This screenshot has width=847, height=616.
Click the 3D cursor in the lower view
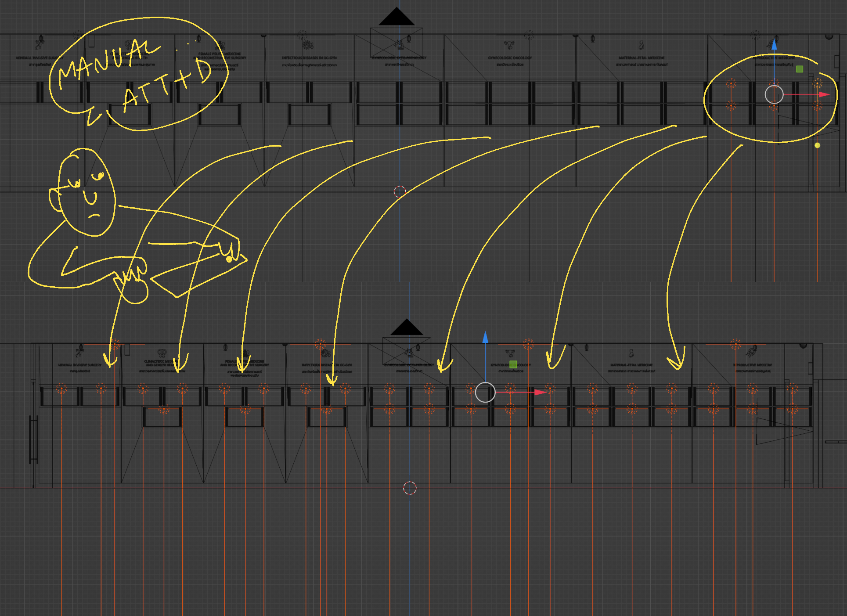coord(410,488)
